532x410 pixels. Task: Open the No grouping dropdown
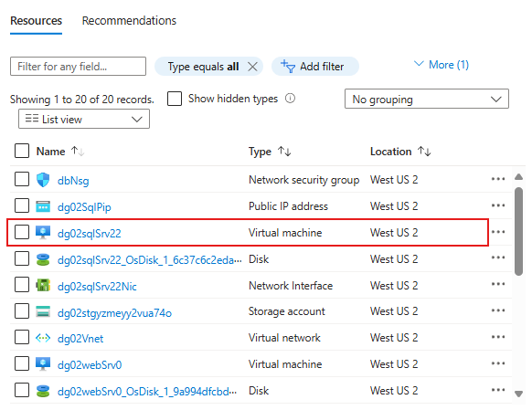[427, 99]
